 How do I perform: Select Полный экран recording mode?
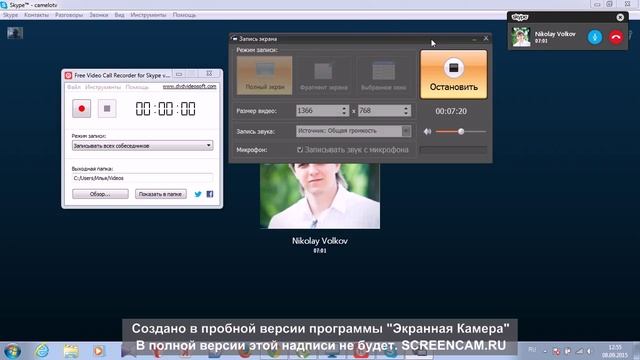(264, 76)
